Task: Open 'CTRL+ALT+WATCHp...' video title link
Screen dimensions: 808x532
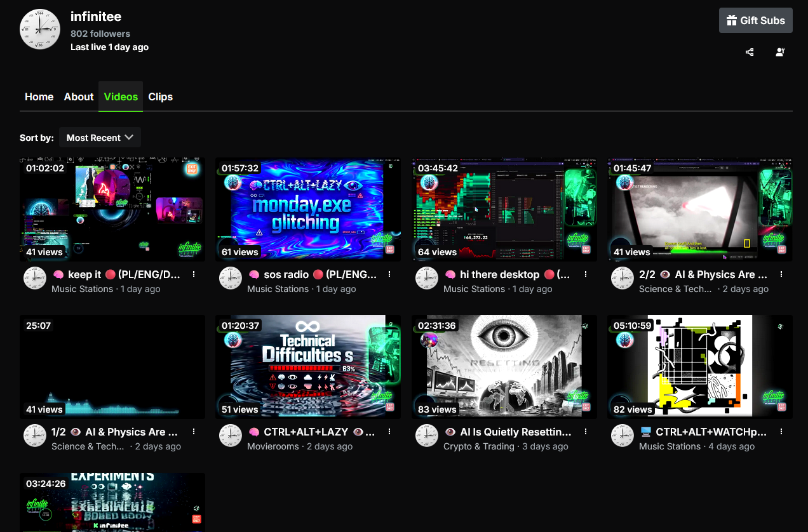Action: pos(703,432)
